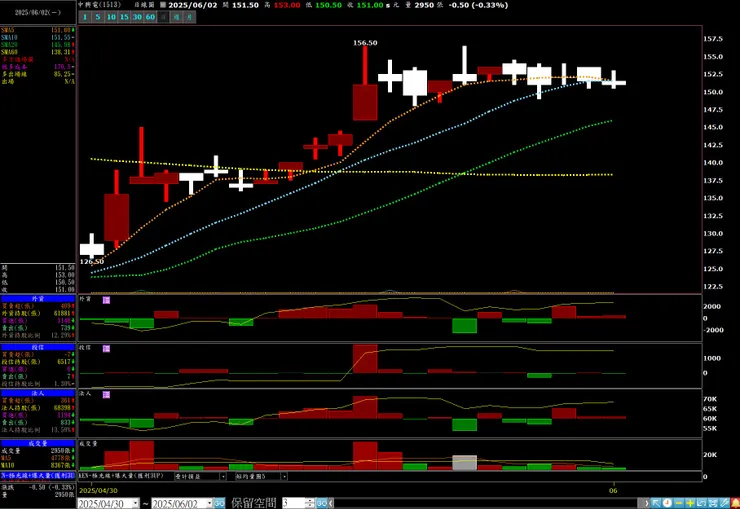This screenshot has height=509, width=740.
Task: Click the 保留空間 spinner arrows
Action: 310,503
